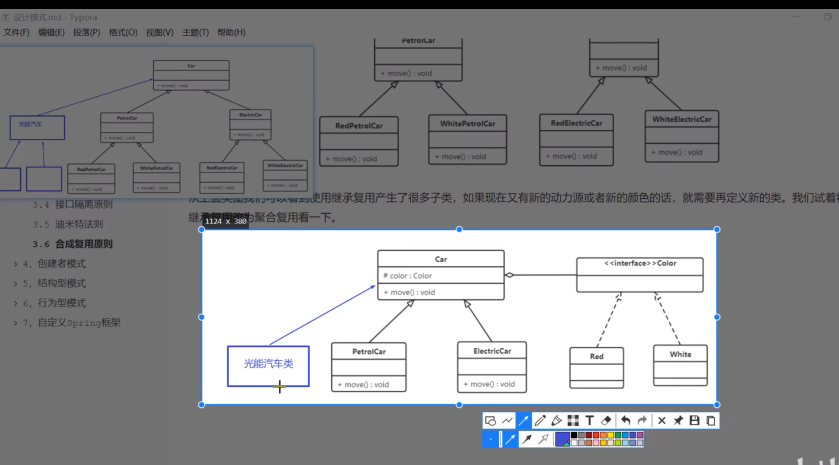Click the White class box
Screen dimensions: 839x465
(x=680, y=365)
